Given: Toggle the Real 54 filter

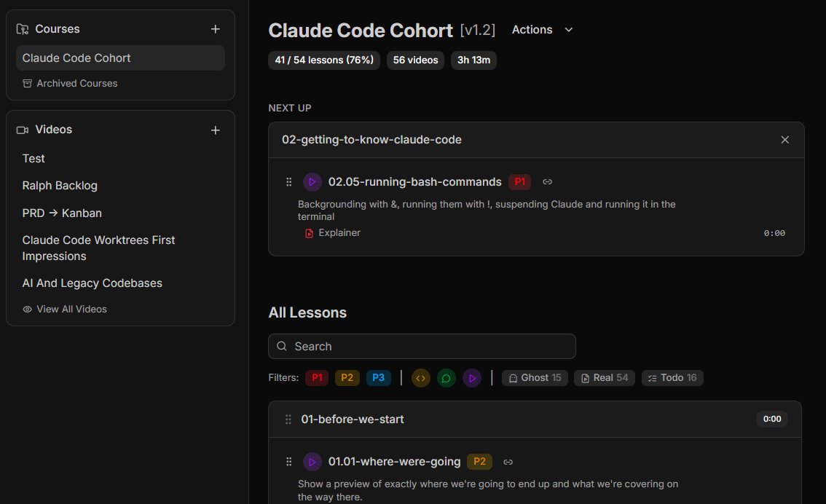Looking at the screenshot, I should 605,377.
